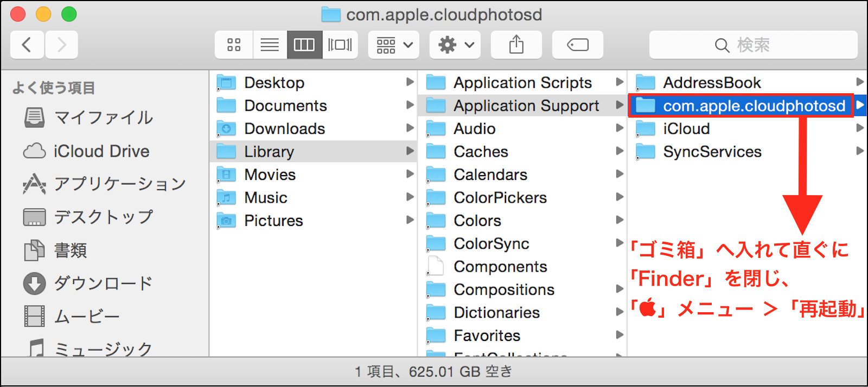
Task: Select the Dictionaries folder
Action: (522, 313)
